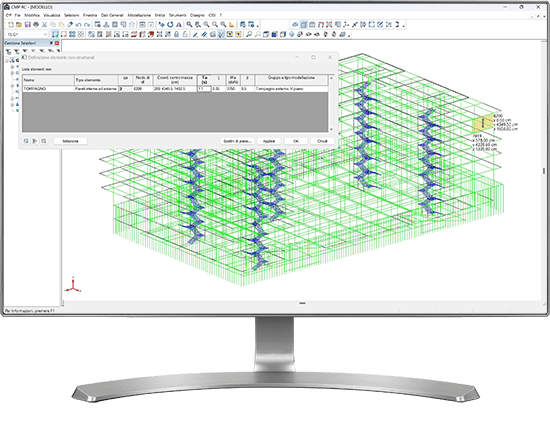The height and width of the screenshot is (428, 550).
Task: Click the Spettri di piano button
Action: 237,141
